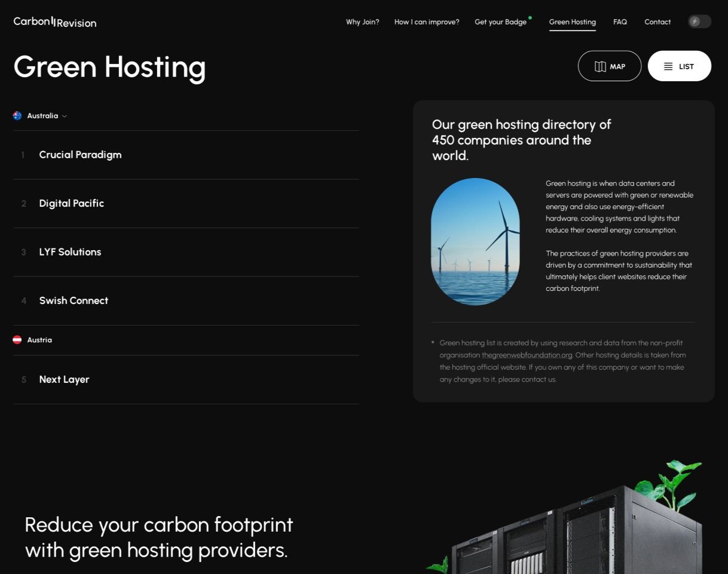Switch the directory to LIST view
This screenshot has width=728, height=574.
coord(680,66)
